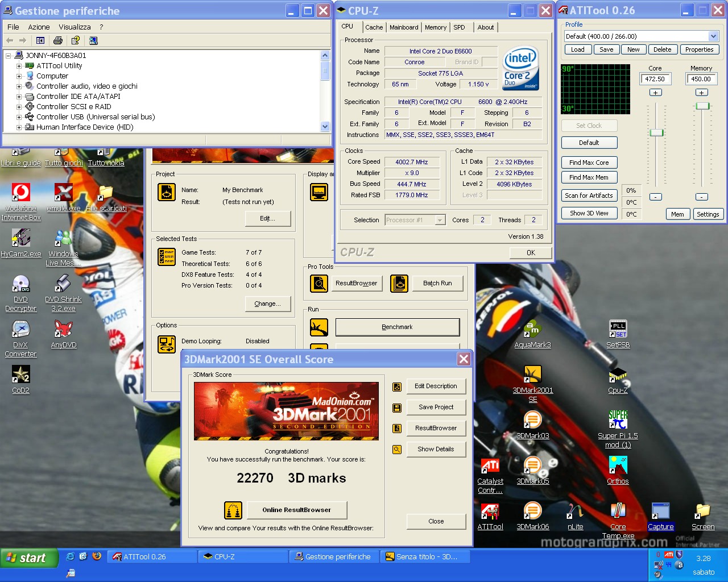
Task: Click Show Details in score dialog
Action: 436,449
